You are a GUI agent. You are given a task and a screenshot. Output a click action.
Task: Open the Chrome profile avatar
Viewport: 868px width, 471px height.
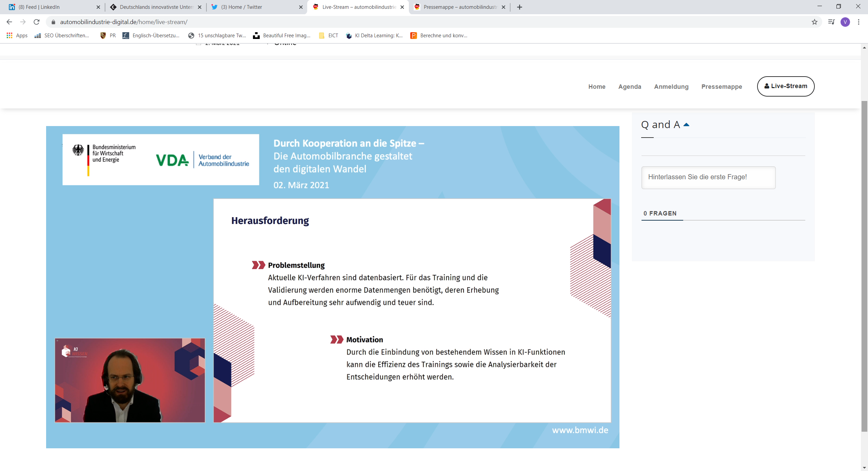pyautogui.click(x=845, y=22)
